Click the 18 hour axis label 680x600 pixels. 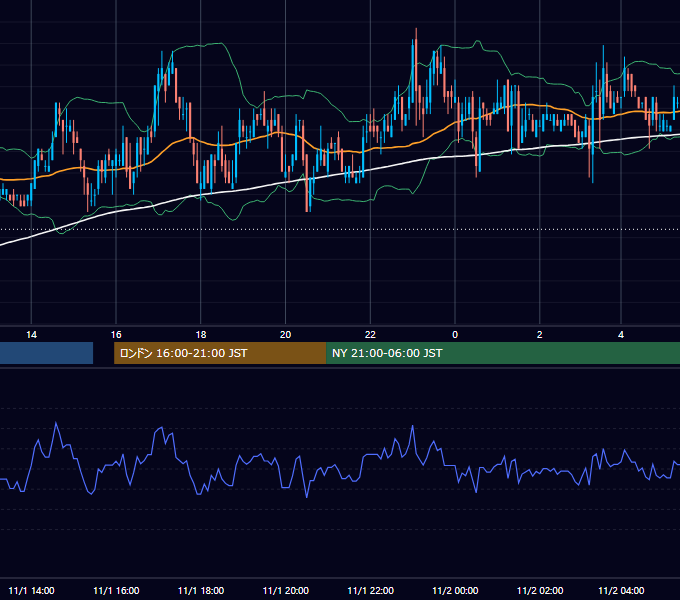point(201,335)
